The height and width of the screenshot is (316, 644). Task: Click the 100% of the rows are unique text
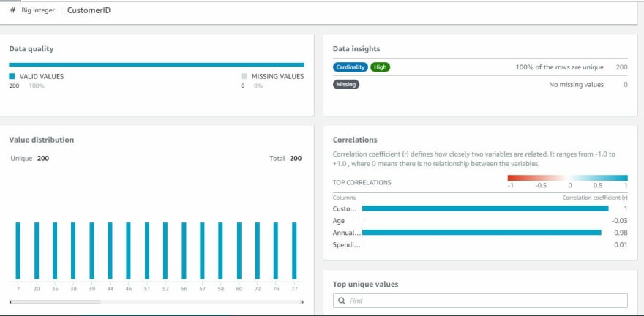(x=559, y=67)
